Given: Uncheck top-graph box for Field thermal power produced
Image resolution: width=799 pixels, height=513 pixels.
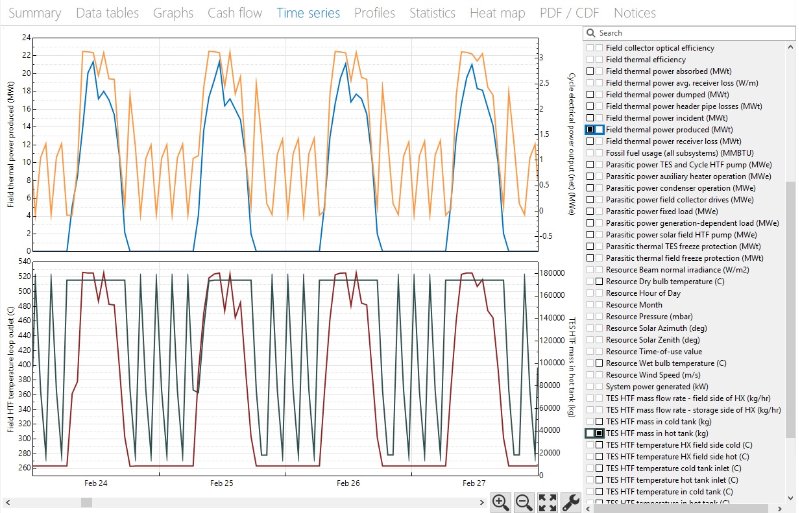Looking at the screenshot, I should tap(590, 130).
